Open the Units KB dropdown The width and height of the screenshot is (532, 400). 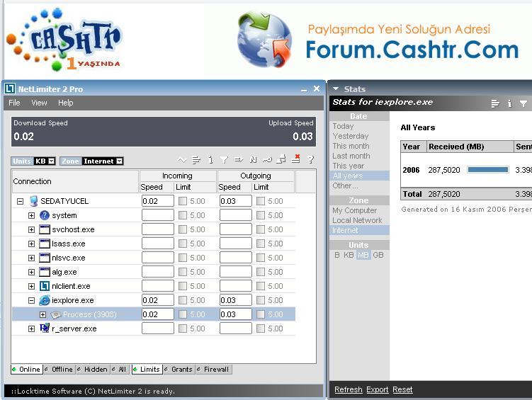pyautogui.click(x=52, y=161)
